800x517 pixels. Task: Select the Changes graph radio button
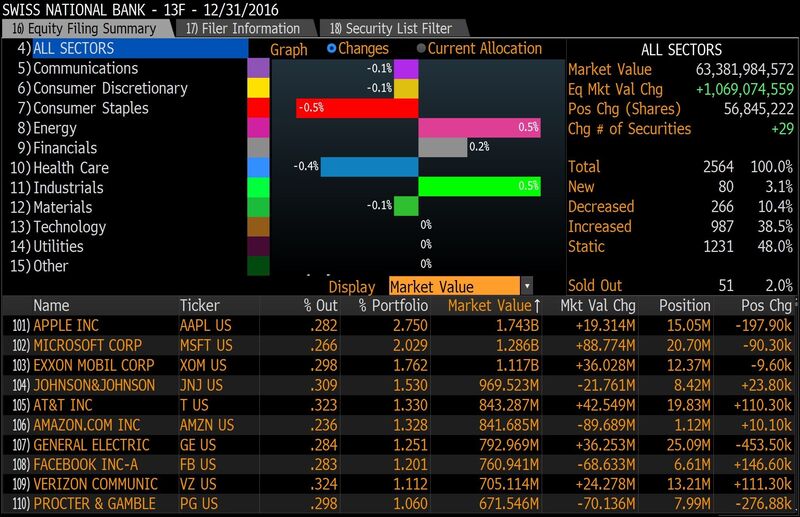click(332, 48)
